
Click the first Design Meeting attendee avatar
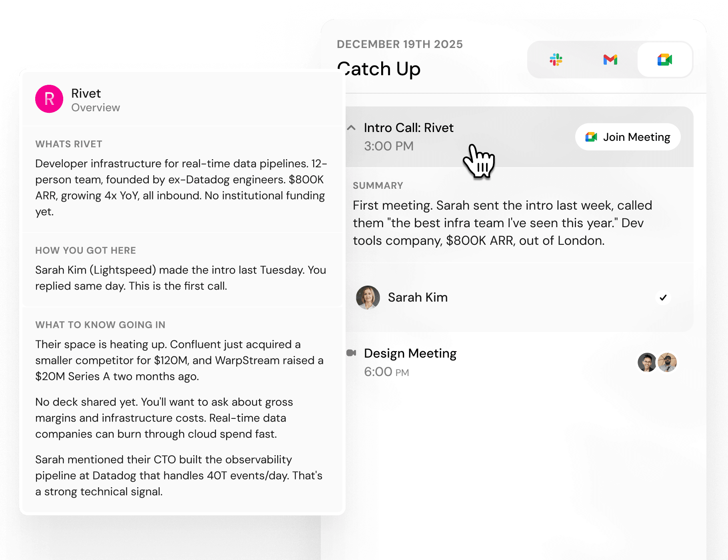[647, 362]
